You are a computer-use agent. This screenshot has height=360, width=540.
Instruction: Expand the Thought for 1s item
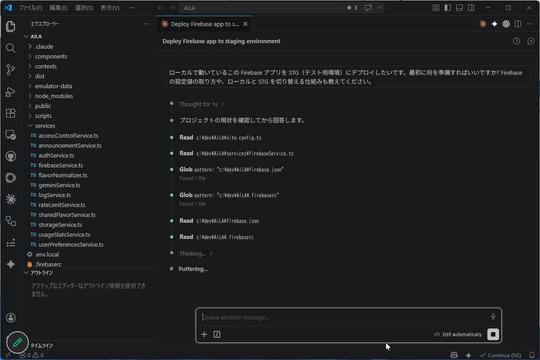[201, 104]
